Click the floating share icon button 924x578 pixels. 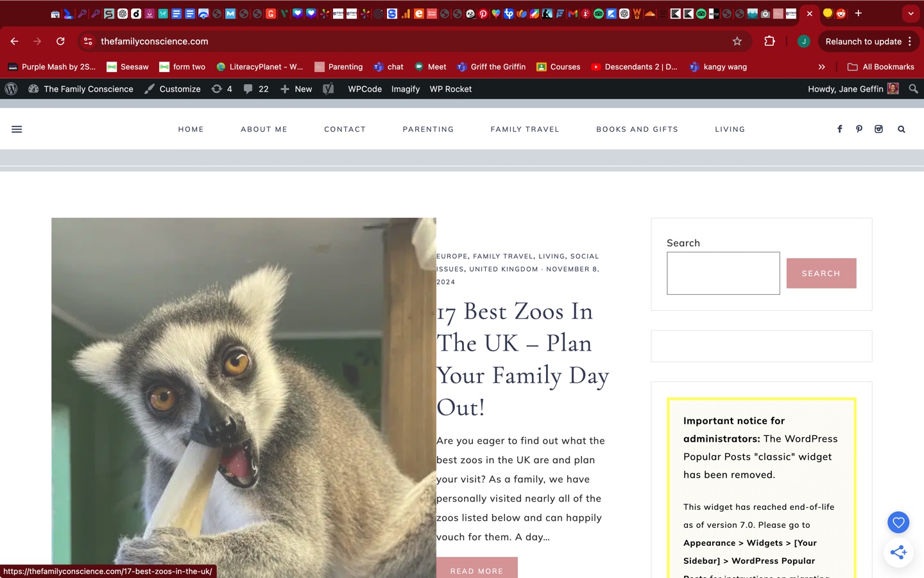coord(898,552)
